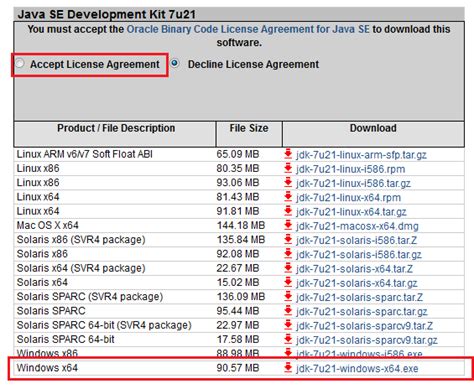The height and width of the screenshot is (389, 474).
Task: Click download arrow icon for solaris-sparcv9.tar.gz
Action: pos(288,339)
